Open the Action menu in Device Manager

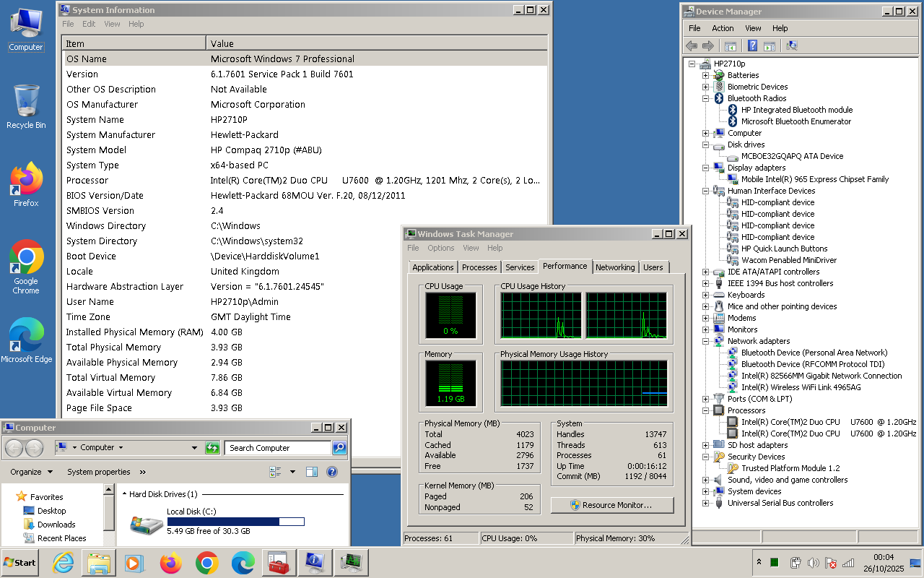click(722, 28)
